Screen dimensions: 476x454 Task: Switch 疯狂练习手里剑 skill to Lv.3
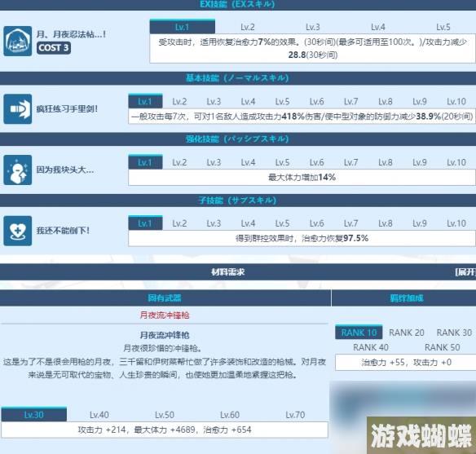pyautogui.click(x=214, y=101)
